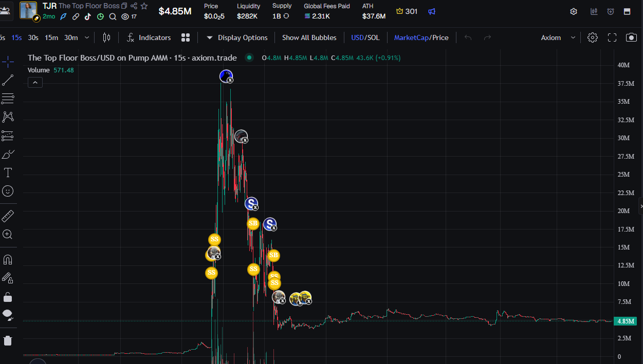Toggle the favorite star for TJR
The height and width of the screenshot is (364, 643).
[144, 6]
